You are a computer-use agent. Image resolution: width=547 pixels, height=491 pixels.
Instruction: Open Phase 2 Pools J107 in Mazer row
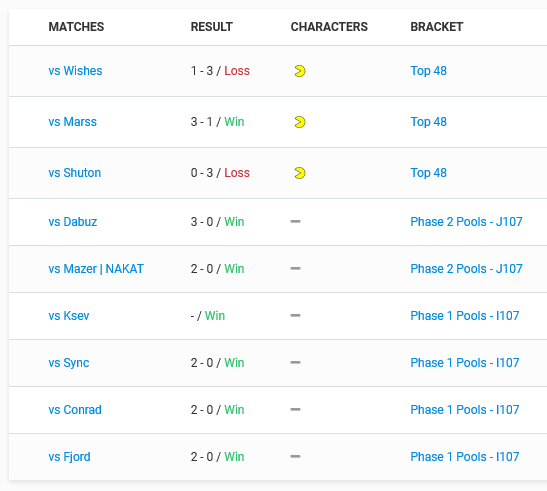click(466, 269)
